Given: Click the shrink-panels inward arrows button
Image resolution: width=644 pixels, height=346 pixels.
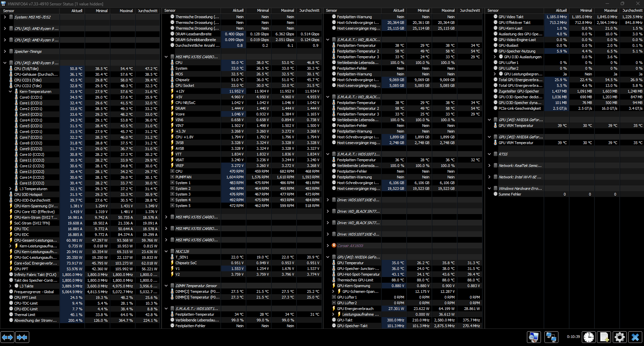Looking at the screenshot, I should [x=22, y=337].
